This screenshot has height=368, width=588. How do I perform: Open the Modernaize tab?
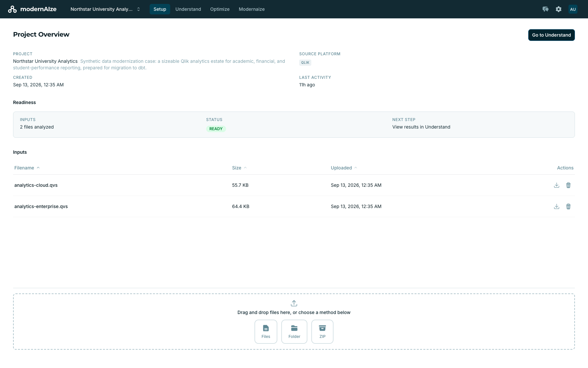tap(252, 9)
